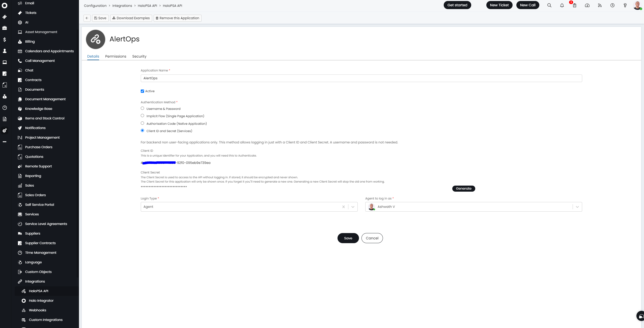Open the RSS feed icon
The width and height of the screenshot is (644, 328).
click(600, 5)
